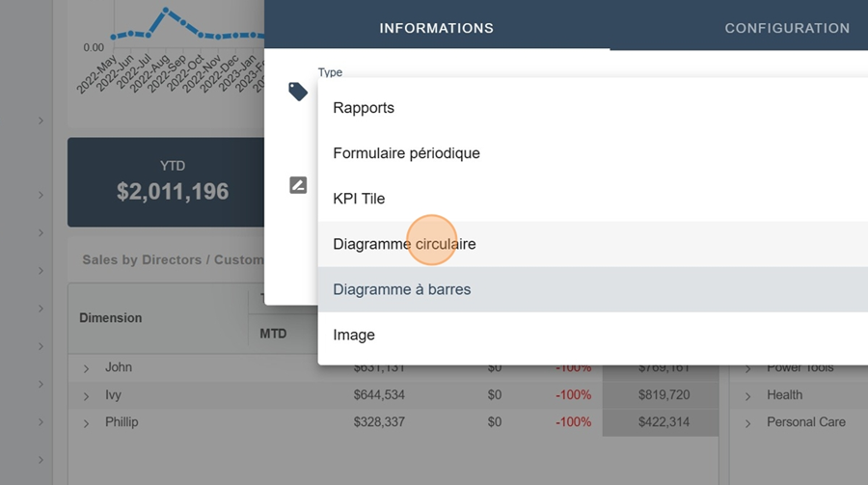
Task: Choose Diagramme à barres option
Action: [x=401, y=289]
